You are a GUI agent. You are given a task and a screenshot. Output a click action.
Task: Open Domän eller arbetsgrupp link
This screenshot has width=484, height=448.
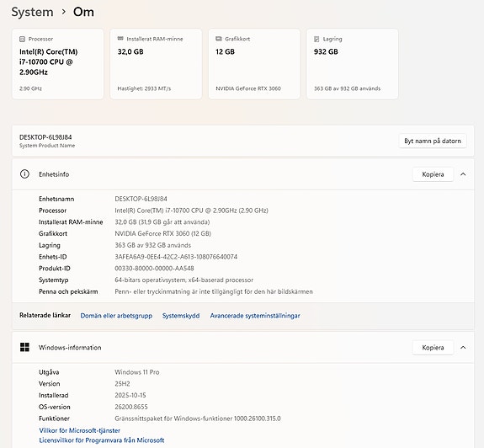[x=116, y=316]
